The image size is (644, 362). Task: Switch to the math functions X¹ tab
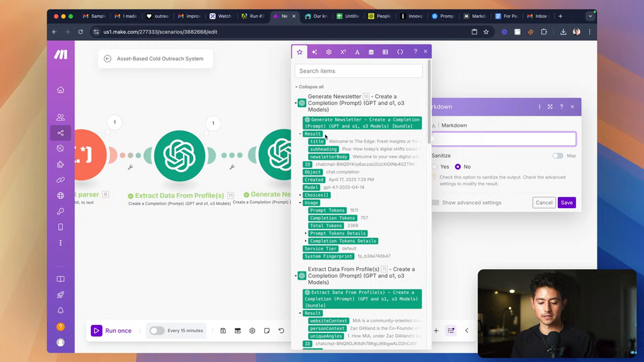(x=343, y=52)
